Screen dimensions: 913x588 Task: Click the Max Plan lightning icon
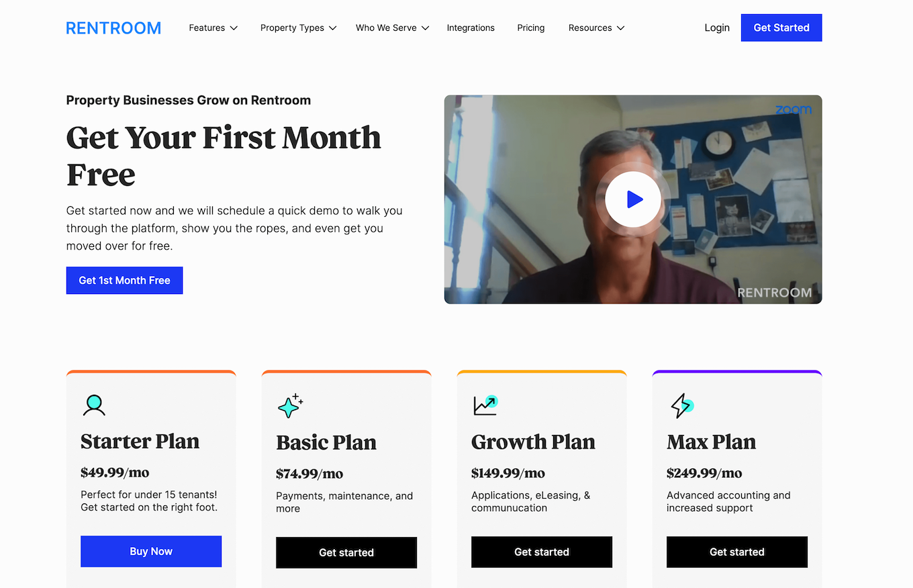tap(680, 405)
